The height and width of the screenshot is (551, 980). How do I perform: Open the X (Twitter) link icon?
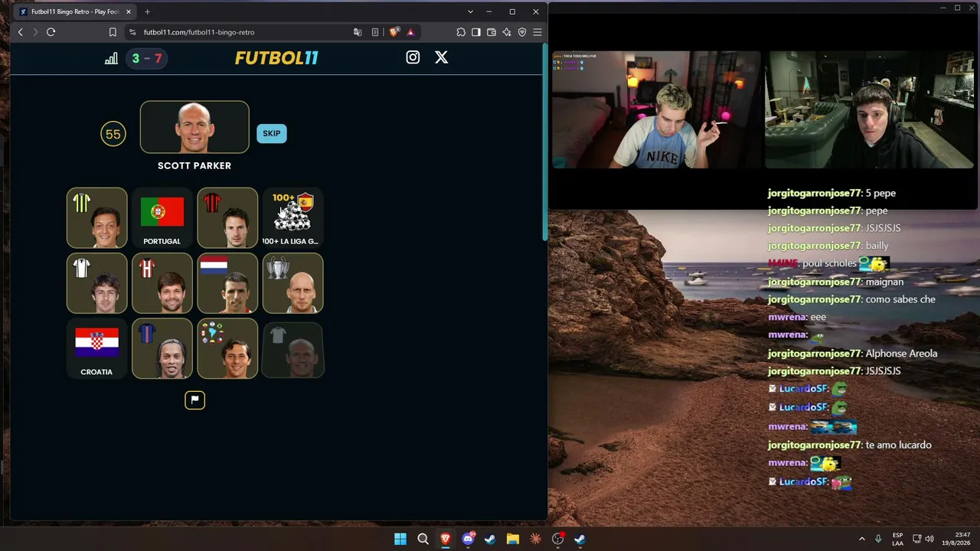(x=441, y=57)
